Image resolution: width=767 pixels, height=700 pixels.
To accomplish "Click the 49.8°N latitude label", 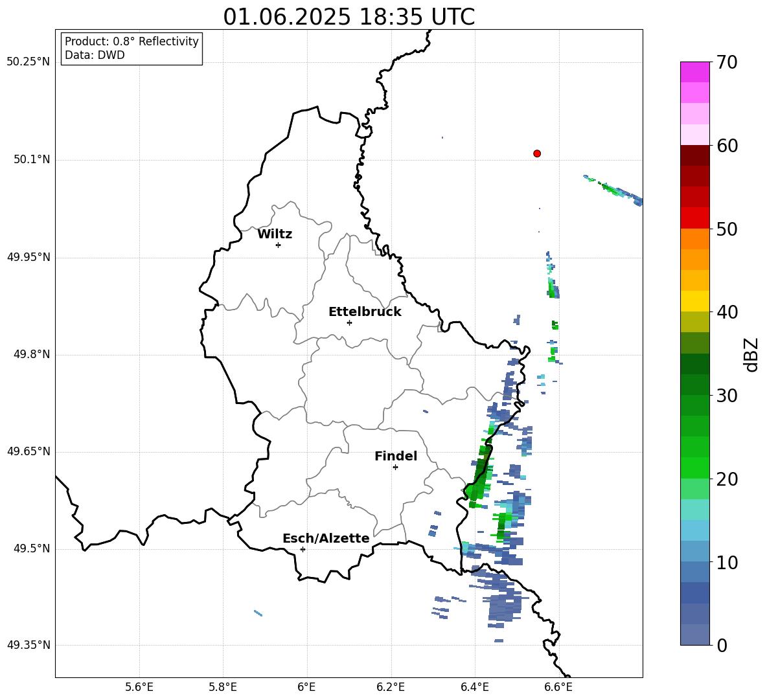I will point(32,354).
